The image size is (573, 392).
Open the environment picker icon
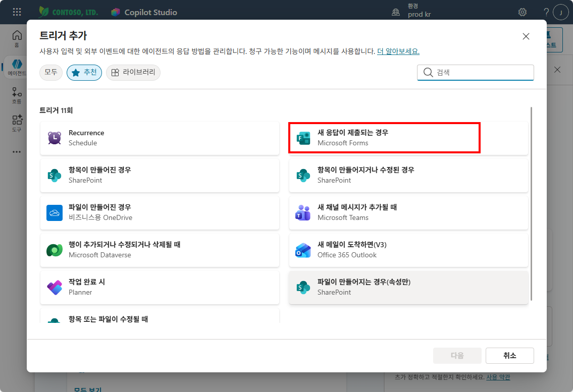coord(396,12)
